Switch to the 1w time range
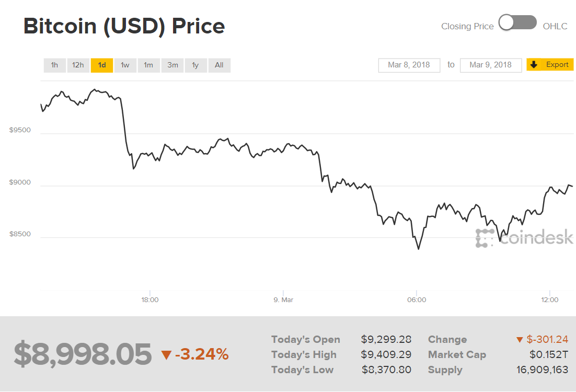 pos(125,65)
